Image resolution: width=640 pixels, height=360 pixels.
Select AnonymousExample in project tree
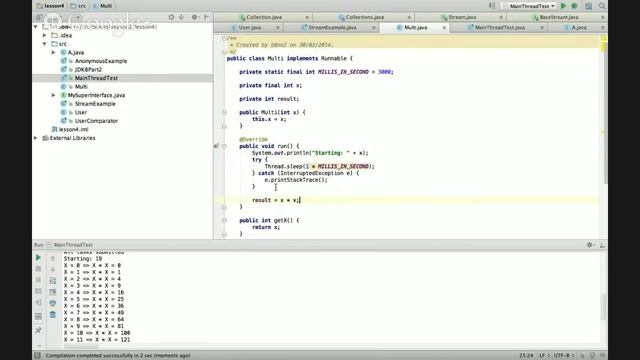[x=101, y=61]
